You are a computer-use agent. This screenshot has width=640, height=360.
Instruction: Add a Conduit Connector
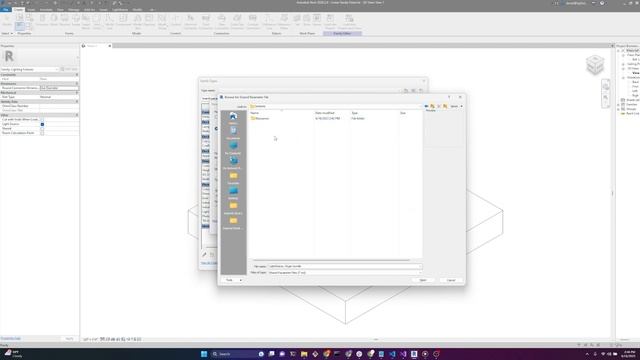[x=253, y=22]
